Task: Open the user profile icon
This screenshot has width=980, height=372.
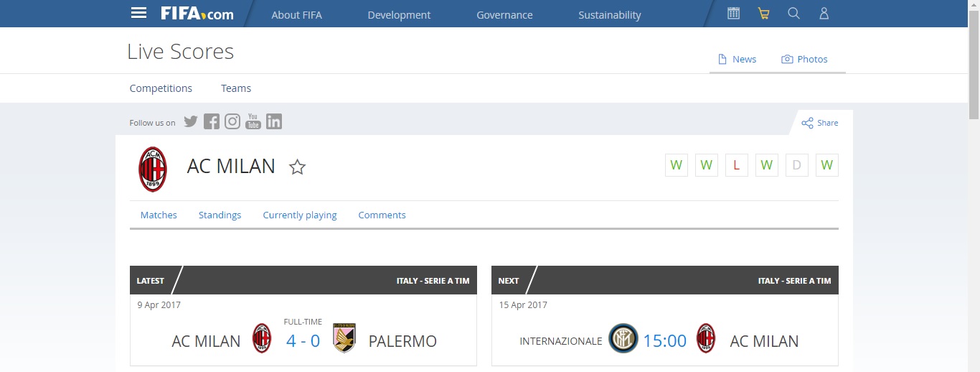Action: pyautogui.click(x=824, y=14)
